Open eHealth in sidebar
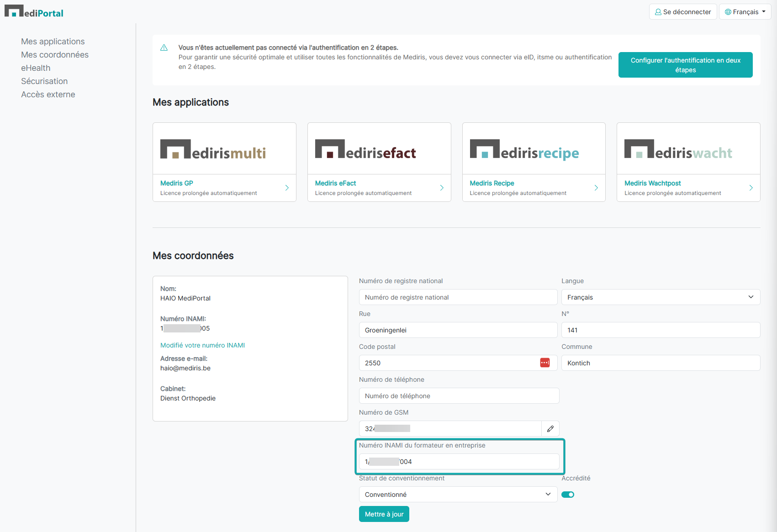The width and height of the screenshot is (777, 532). click(36, 68)
